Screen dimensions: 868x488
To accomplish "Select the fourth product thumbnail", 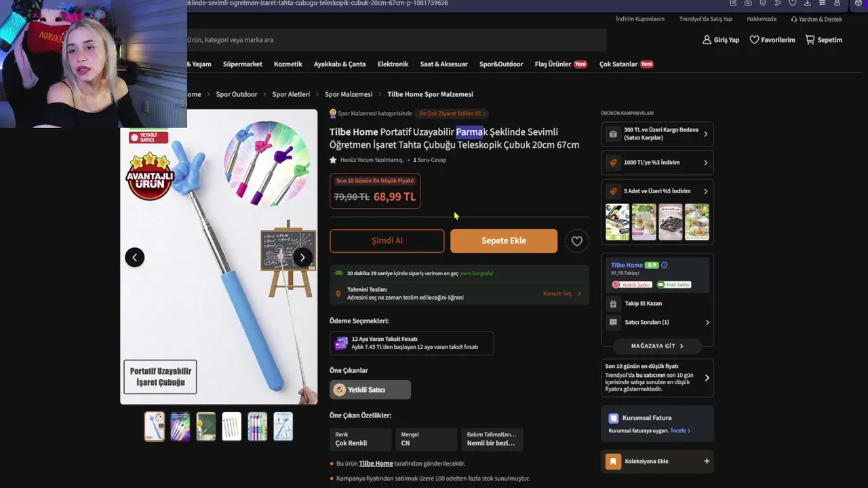I will coord(232,426).
